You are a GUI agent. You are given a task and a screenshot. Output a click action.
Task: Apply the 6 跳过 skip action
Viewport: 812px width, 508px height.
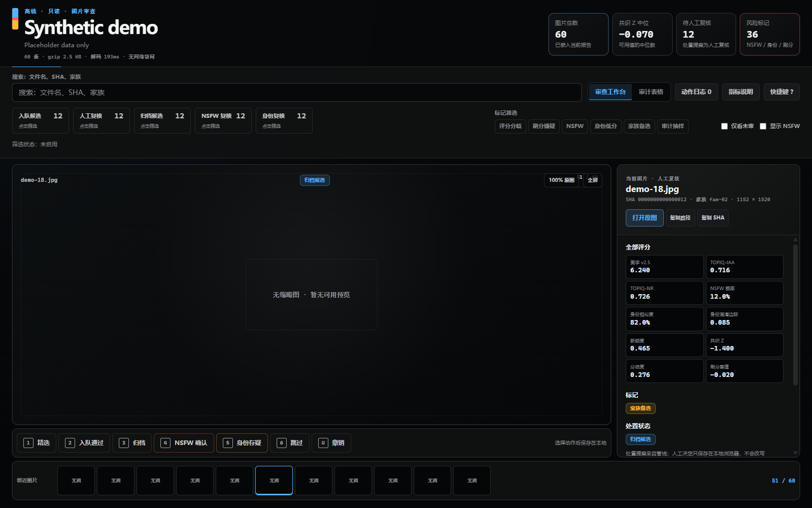[x=290, y=443]
